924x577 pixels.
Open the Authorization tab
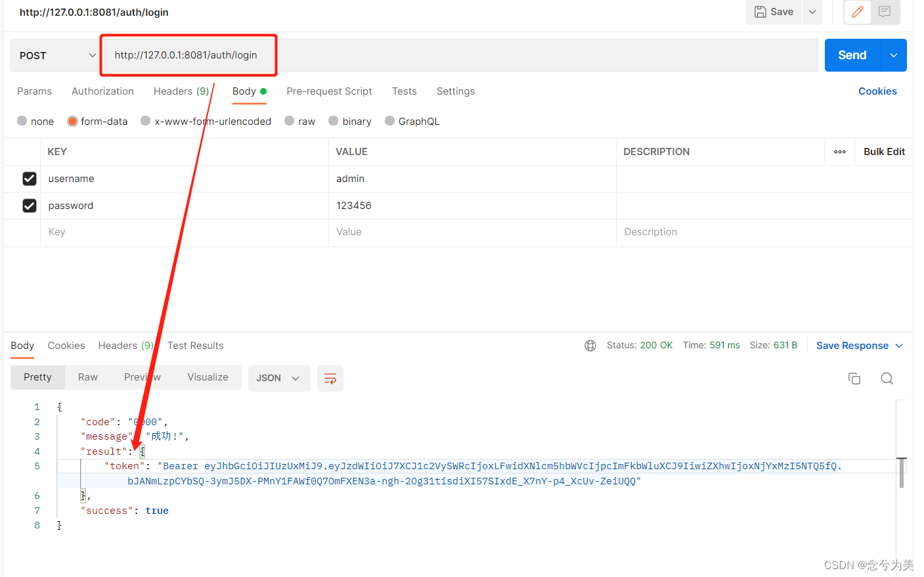coord(102,91)
